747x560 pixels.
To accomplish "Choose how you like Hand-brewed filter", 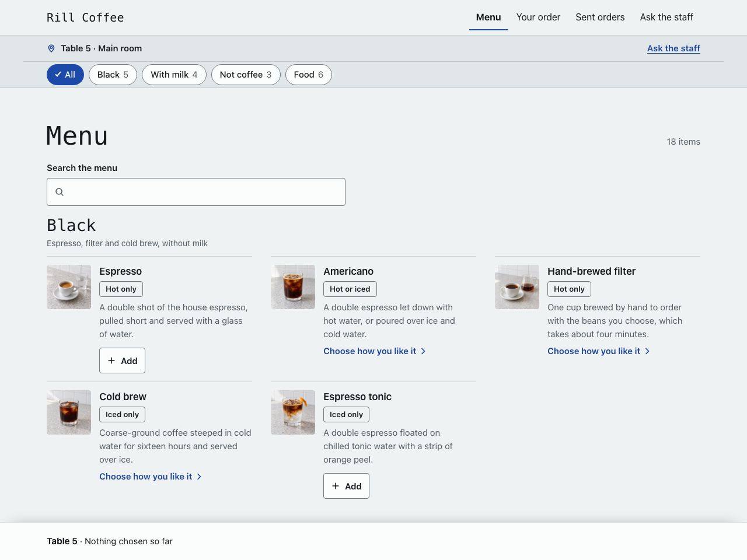I will pyautogui.click(x=599, y=351).
